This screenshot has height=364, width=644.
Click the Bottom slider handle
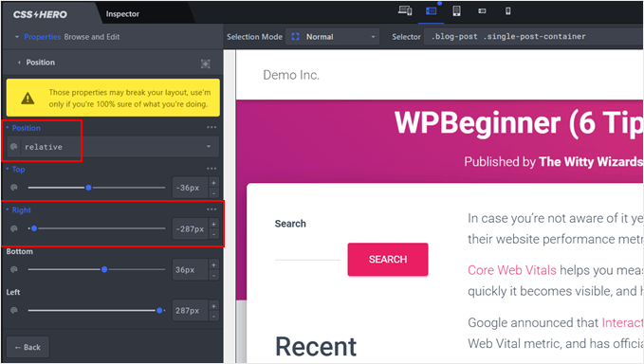coord(104,269)
